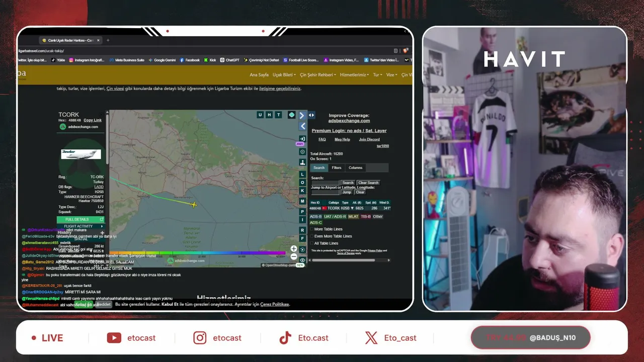Click the Copy Link link
Image resolution: width=644 pixels, height=362 pixels.
point(93,120)
